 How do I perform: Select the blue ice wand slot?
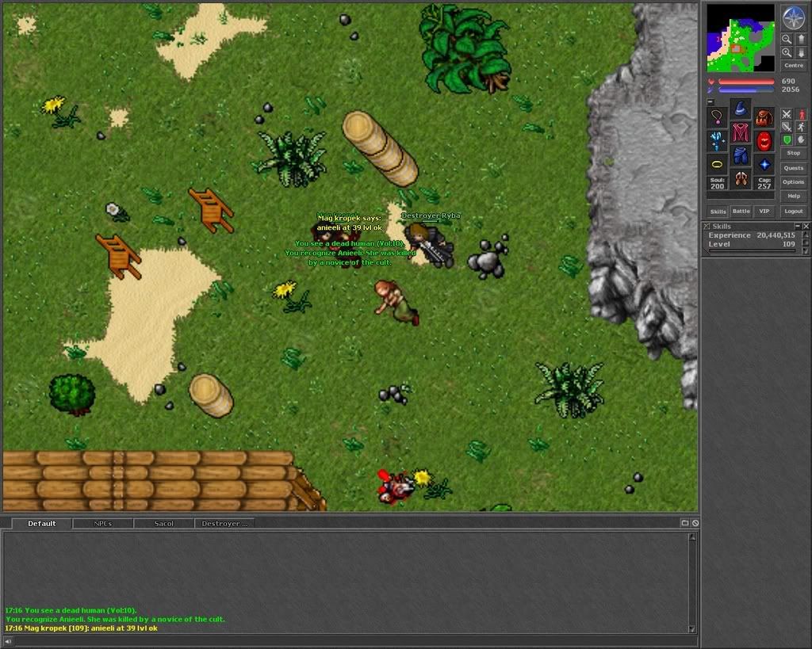click(717, 141)
